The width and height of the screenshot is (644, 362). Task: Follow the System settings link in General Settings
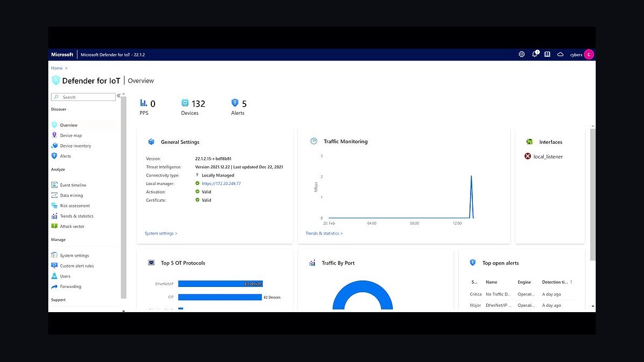161,233
